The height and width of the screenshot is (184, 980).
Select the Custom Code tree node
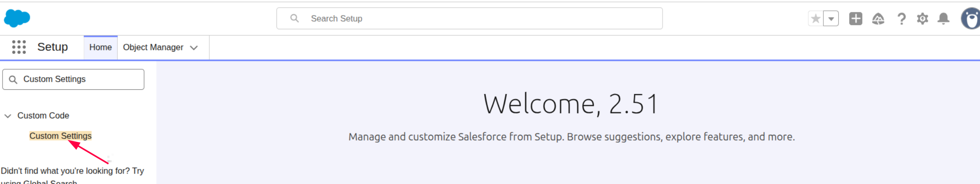tap(43, 116)
